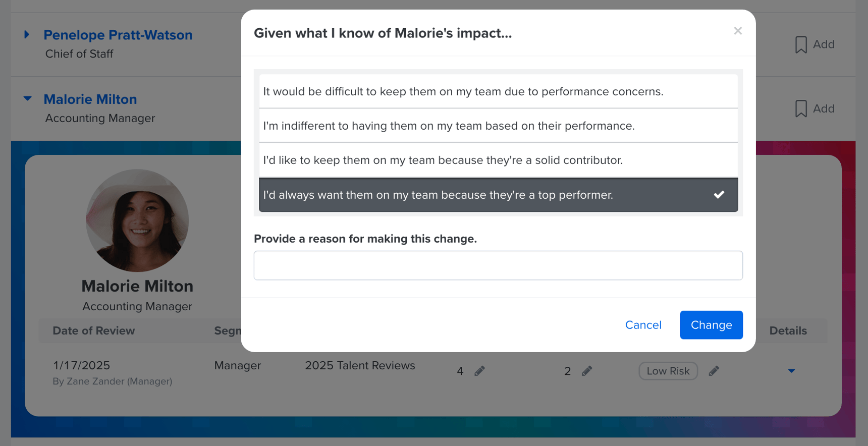This screenshot has width=868, height=446.
Task: Click the Change button
Action: (x=711, y=325)
